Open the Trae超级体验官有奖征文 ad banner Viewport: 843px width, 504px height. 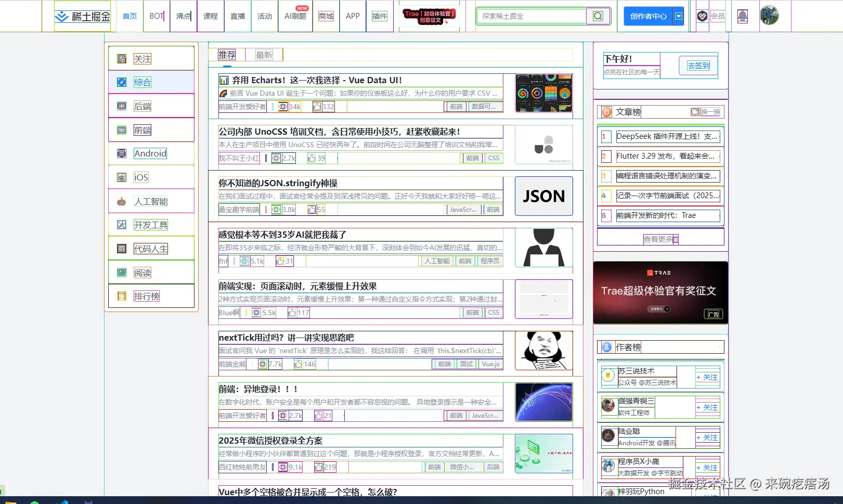pyautogui.click(x=660, y=293)
